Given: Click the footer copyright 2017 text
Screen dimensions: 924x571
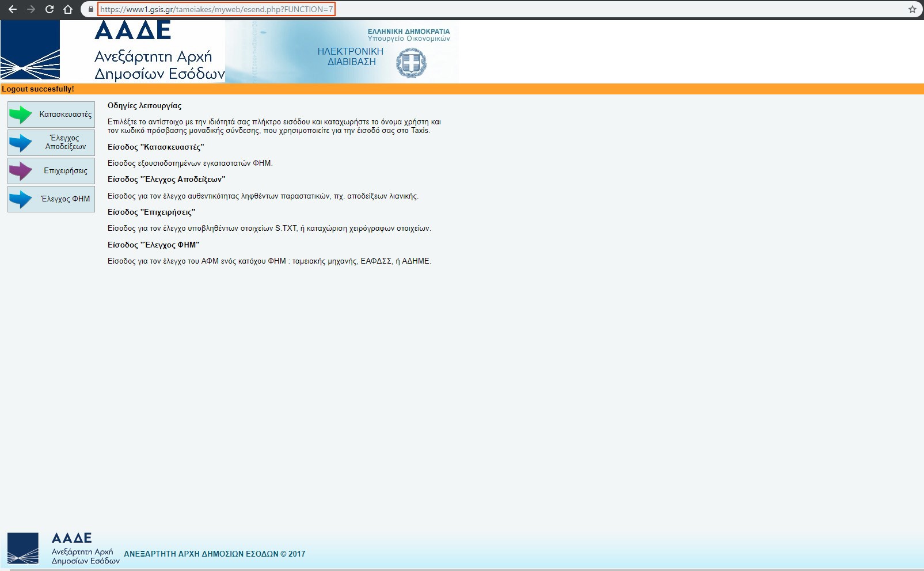Looking at the screenshot, I should [214, 554].
